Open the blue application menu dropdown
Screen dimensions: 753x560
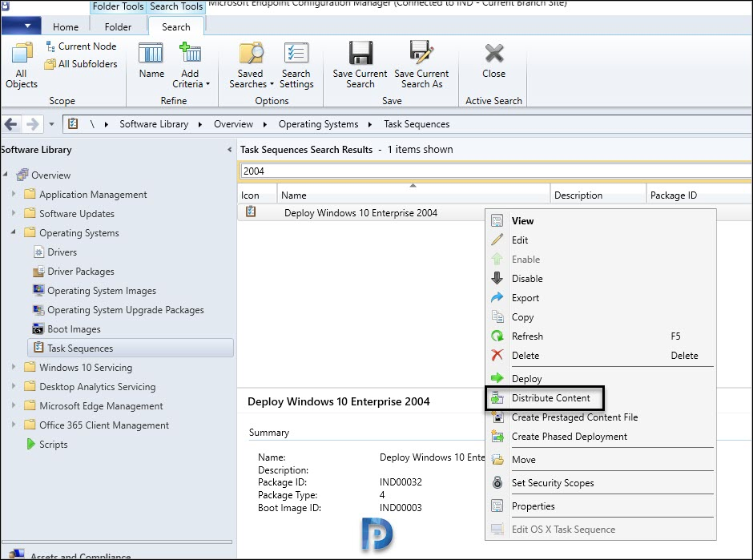click(x=21, y=26)
